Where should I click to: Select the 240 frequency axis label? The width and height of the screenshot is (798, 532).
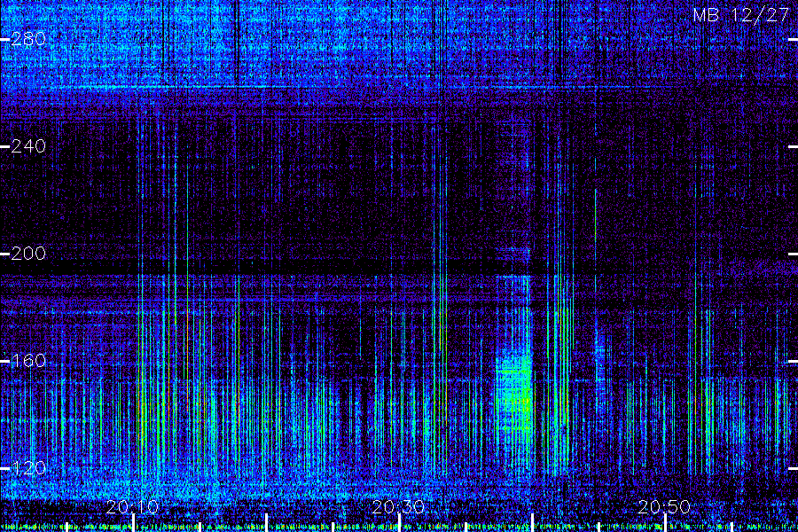(28, 146)
